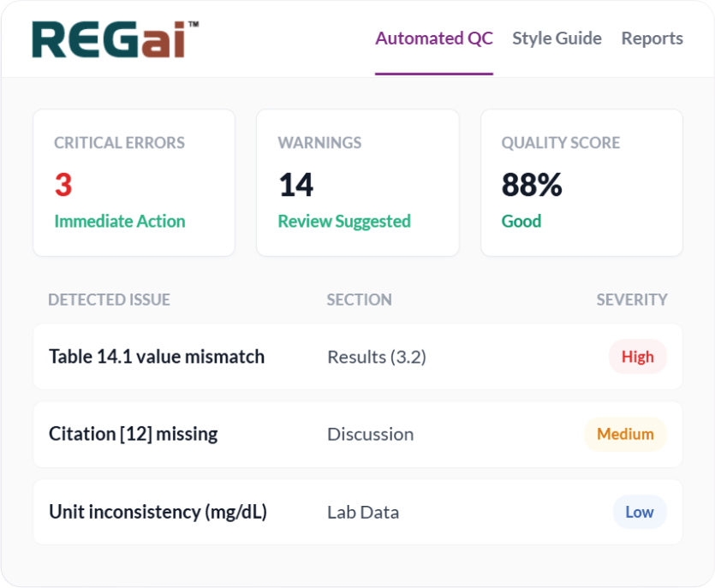Click the Warnings counter card

[357, 181]
